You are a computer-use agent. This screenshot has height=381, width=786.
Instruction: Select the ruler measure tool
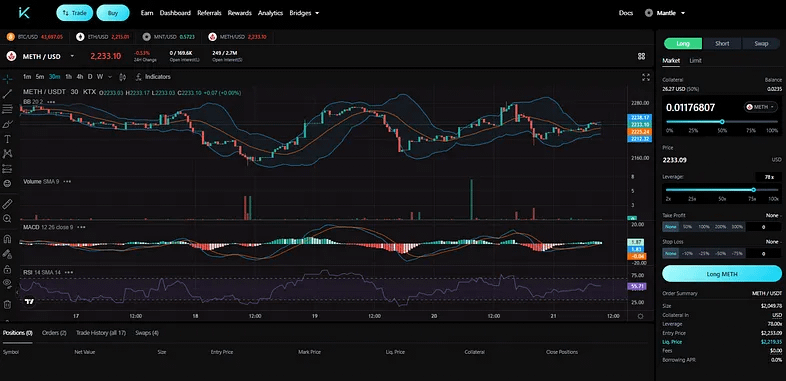[8, 204]
